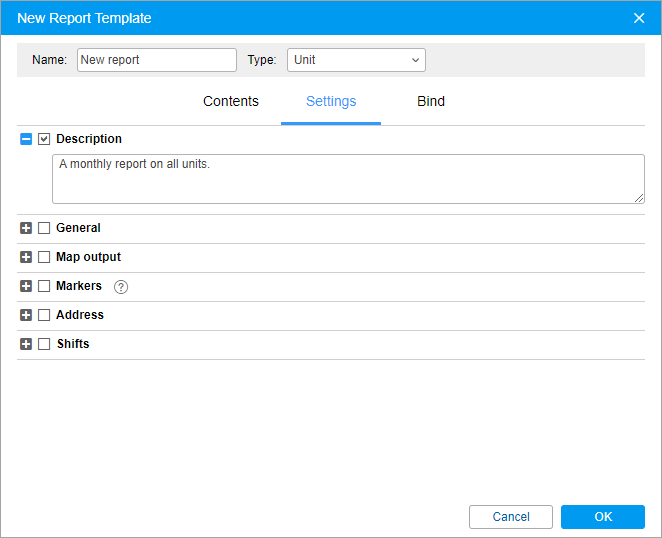Enable the Map output checkbox

pyautogui.click(x=44, y=257)
